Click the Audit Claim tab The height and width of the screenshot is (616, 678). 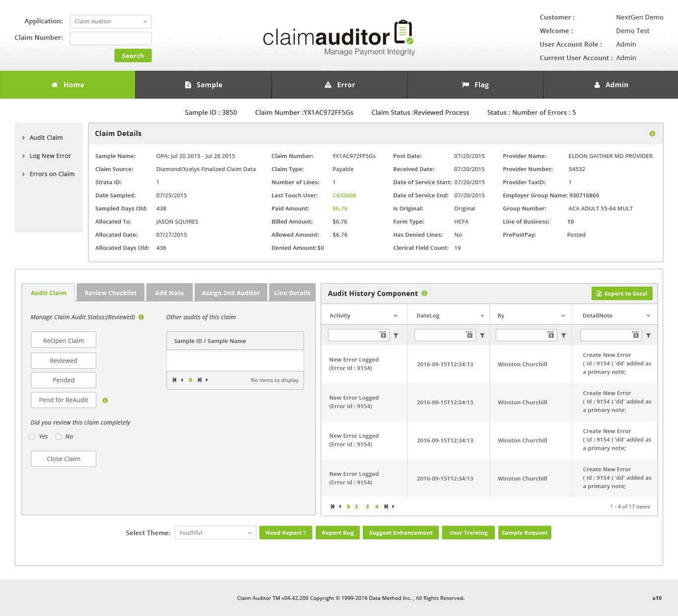click(49, 293)
